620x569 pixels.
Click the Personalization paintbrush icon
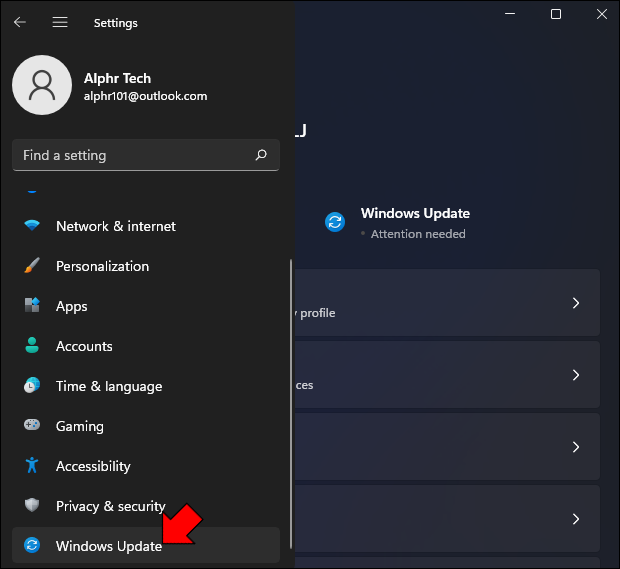point(32,265)
